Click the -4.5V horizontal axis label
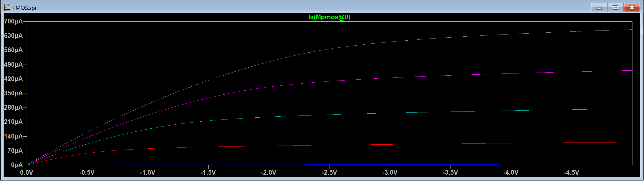The height and width of the screenshot is (181, 644). (x=572, y=173)
